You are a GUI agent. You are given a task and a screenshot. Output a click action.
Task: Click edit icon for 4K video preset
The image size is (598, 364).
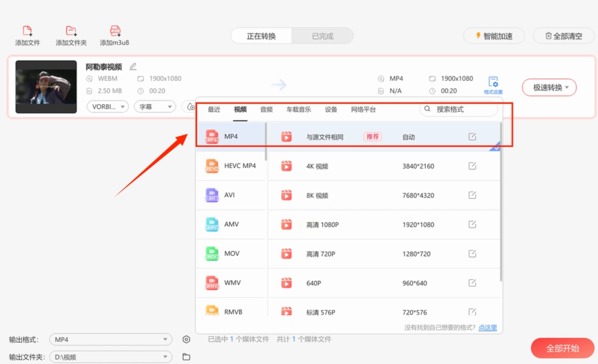point(472,166)
